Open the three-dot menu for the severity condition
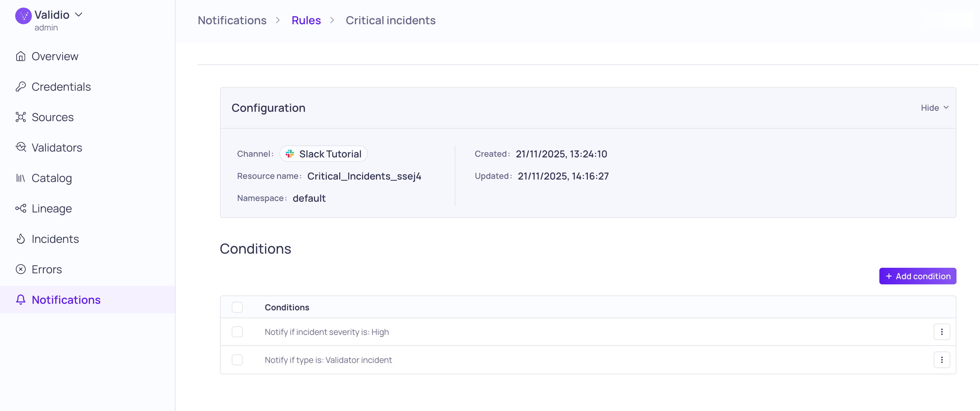Image resolution: width=980 pixels, height=411 pixels. tap(942, 332)
